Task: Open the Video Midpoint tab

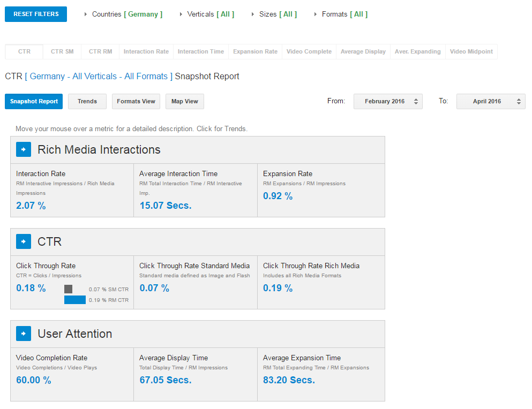Action: coord(471,51)
